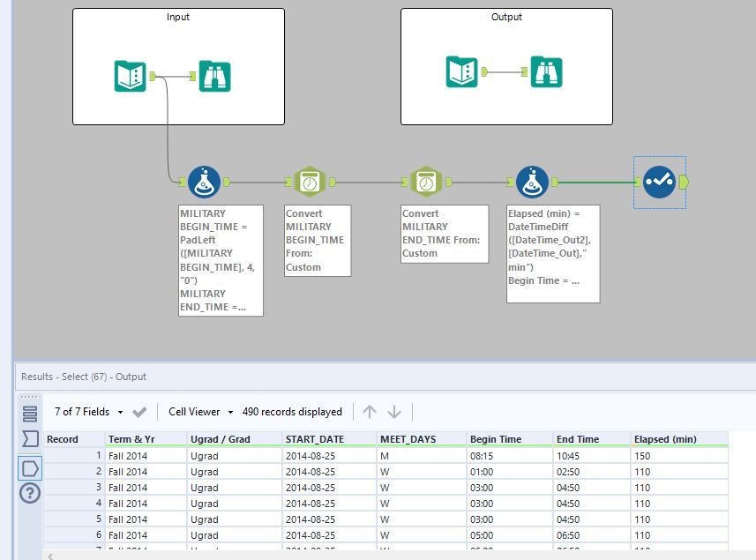Select the first Formula tool with PadLeft

[204, 182]
